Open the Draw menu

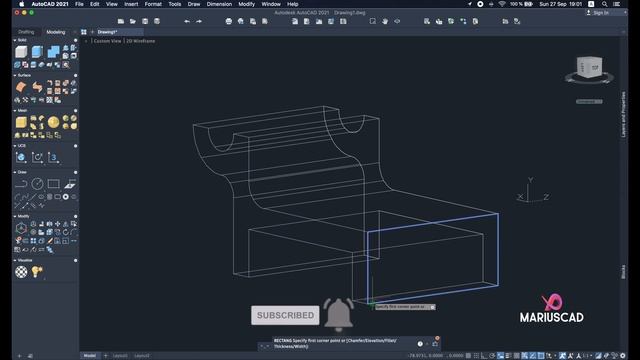[x=194, y=4]
